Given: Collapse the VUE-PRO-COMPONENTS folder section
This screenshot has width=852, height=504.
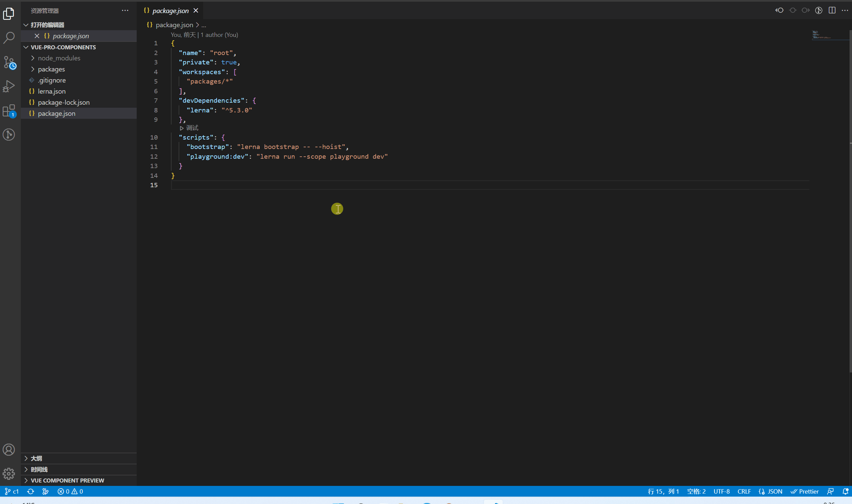Looking at the screenshot, I should point(79,47).
